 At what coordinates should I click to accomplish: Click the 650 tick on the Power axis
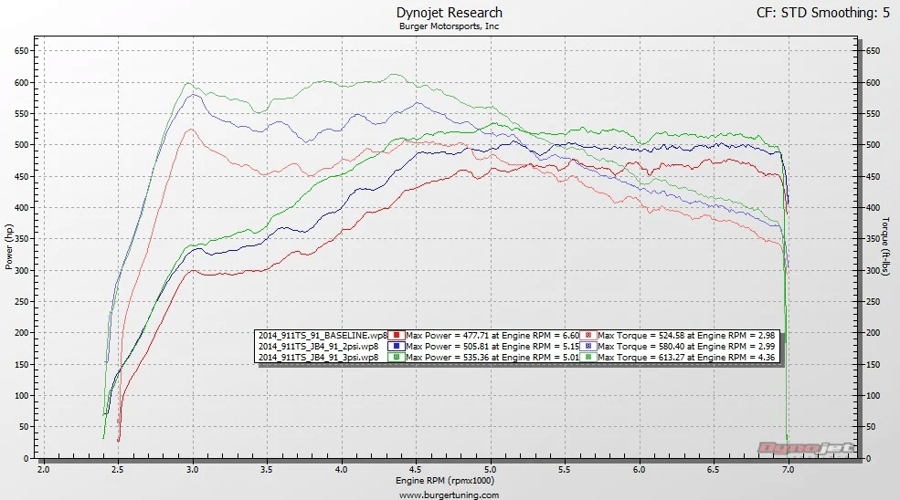tap(21, 51)
